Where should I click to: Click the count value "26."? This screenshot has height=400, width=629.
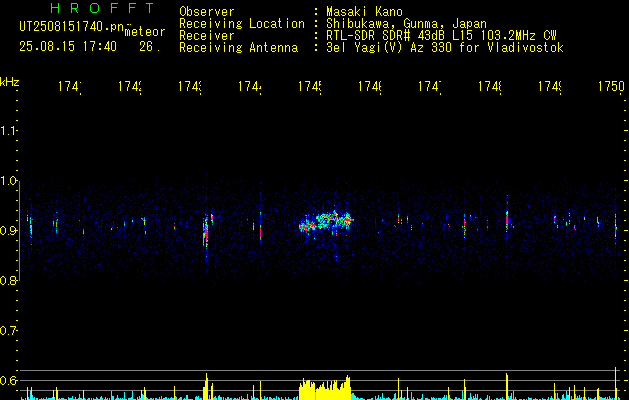coord(150,47)
